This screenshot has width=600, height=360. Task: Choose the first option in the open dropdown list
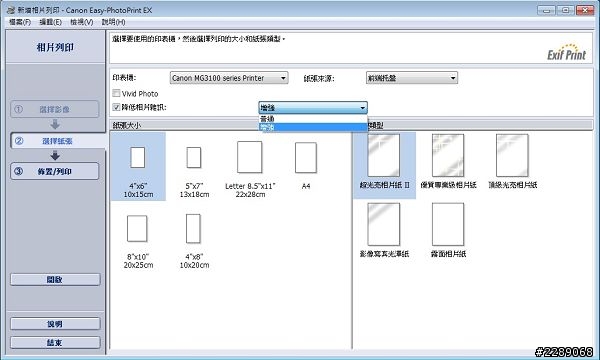[313, 119]
